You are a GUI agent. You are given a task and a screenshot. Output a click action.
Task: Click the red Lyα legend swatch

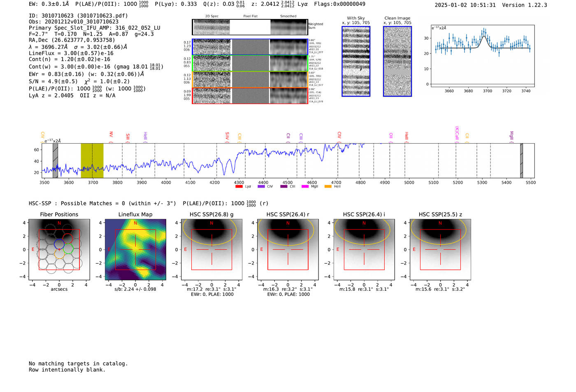click(x=239, y=186)
